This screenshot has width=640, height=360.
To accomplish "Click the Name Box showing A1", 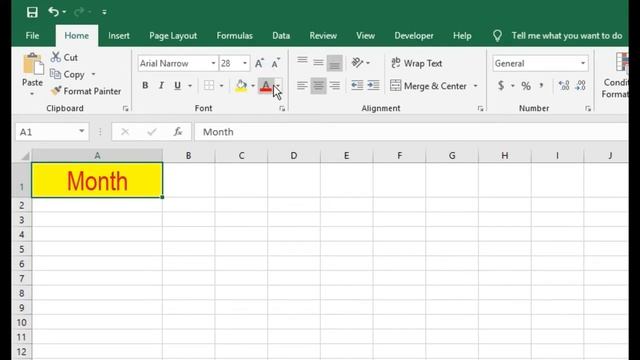I will click(x=52, y=132).
